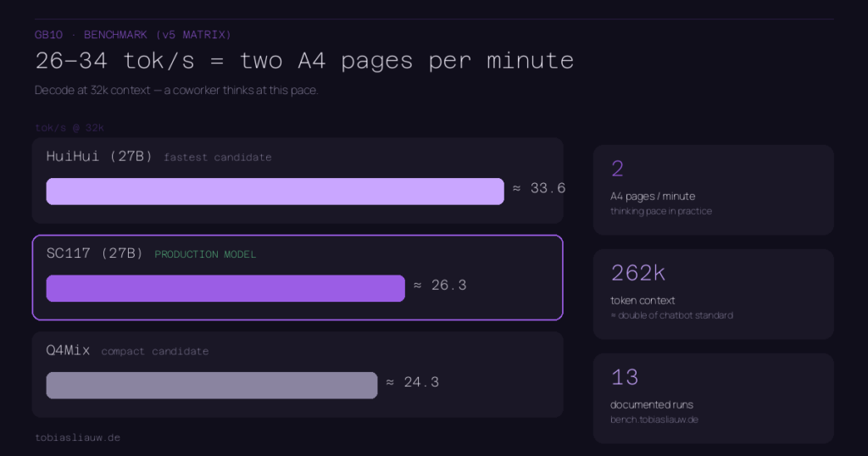Click the green 'PRODUCTION MODEL' tag
Image resolution: width=868 pixels, height=456 pixels.
205,254
